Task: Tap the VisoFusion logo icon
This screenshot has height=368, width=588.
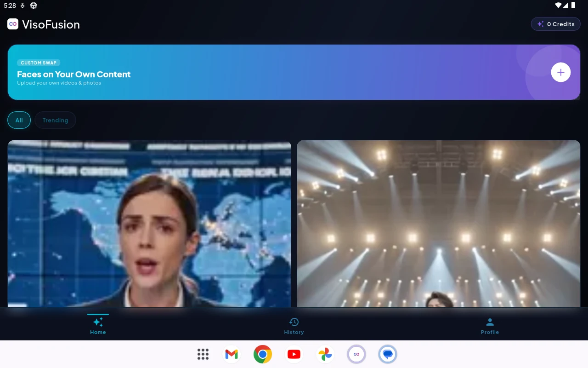Action: [x=13, y=24]
